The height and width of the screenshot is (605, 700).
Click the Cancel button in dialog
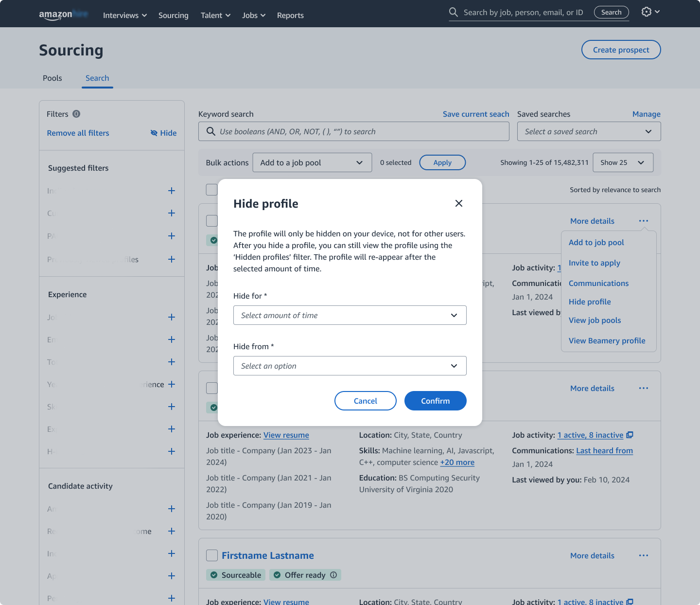[x=366, y=401]
